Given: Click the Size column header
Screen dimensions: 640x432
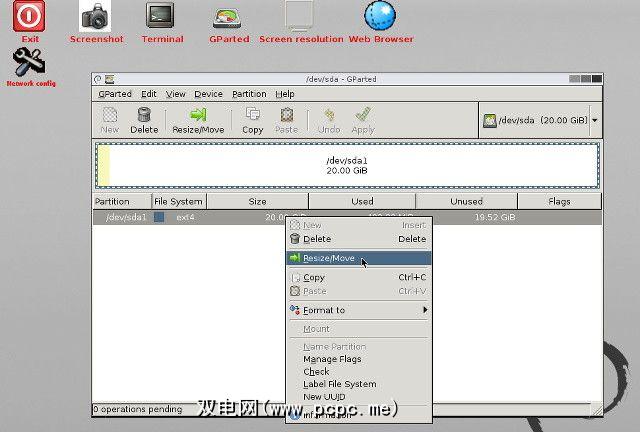Looking at the screenshot, I should click(x=258, y=201).
